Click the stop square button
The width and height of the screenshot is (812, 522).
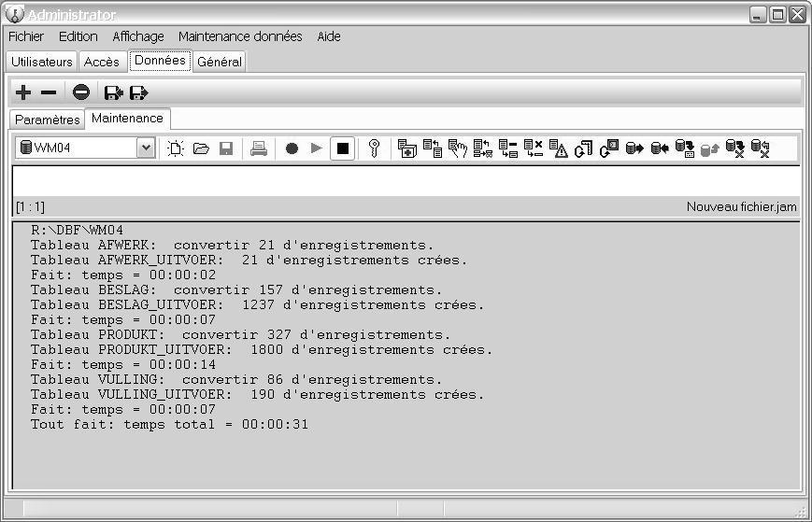click(343, 148)
